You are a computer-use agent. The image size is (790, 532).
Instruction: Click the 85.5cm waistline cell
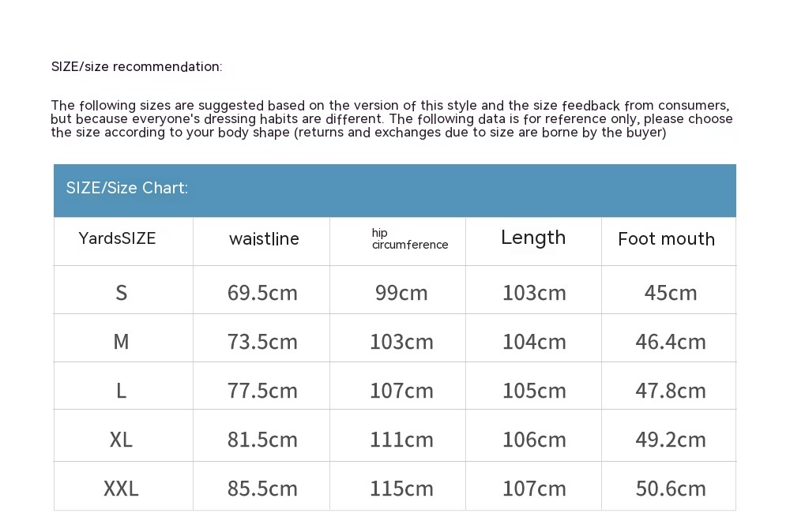click(x=262, y=489)
